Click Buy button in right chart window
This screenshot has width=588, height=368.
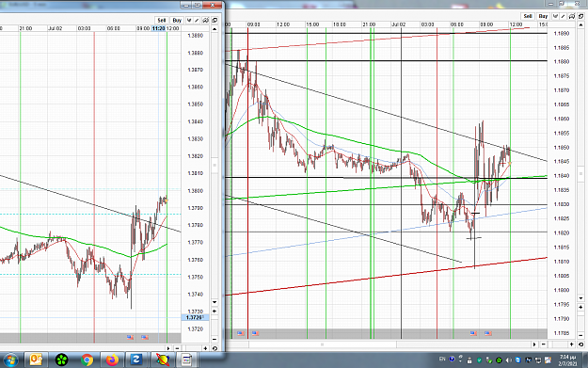[x=543, y=16]
